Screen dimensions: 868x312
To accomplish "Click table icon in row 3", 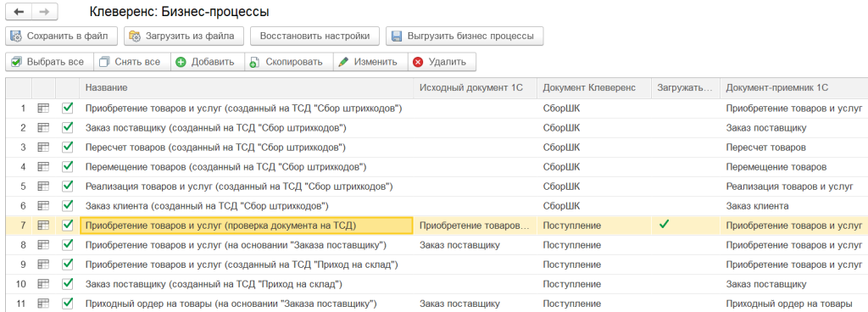I will (x=43, y=148).
